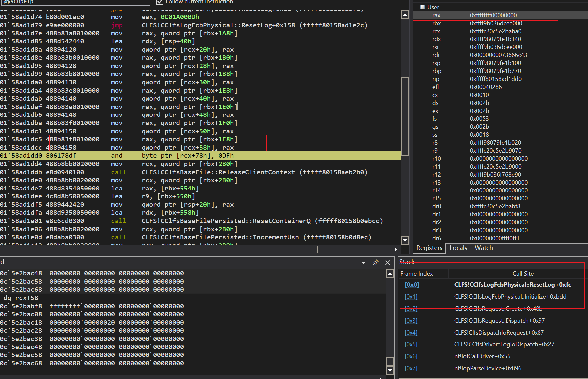Select the rsp register value 0xffff98079fe1b100
The width and height of the screenshot is (588, 379).
click(x=495, y=63)
